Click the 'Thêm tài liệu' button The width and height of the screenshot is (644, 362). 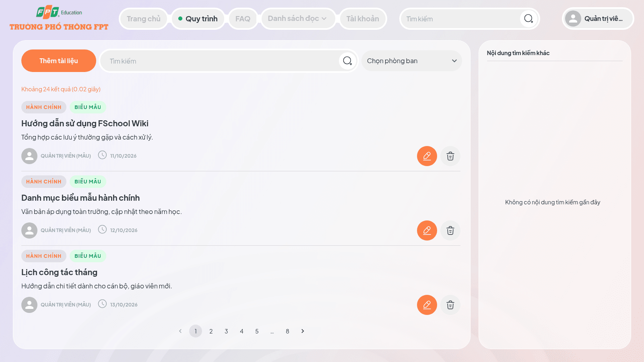pyautogui.click(x=59, y=61)
